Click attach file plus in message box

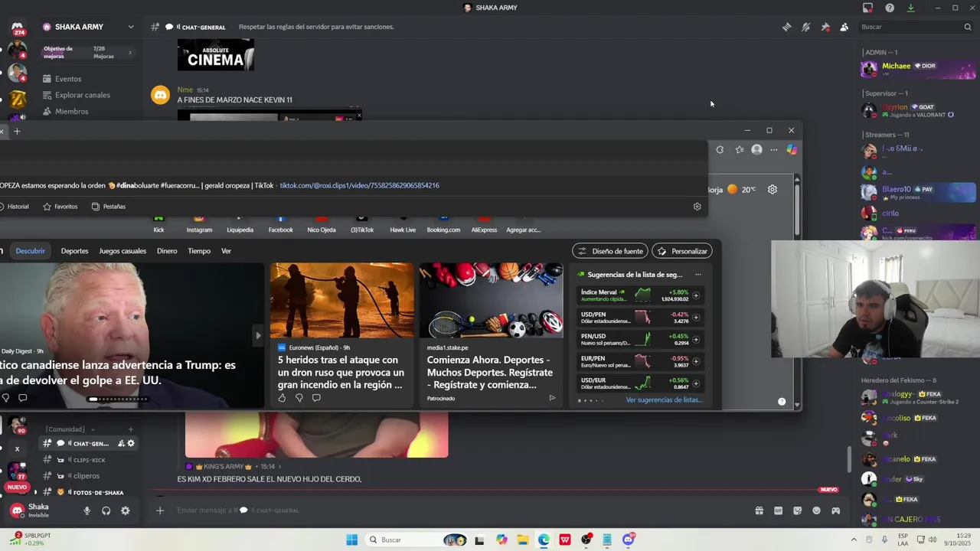160,510
